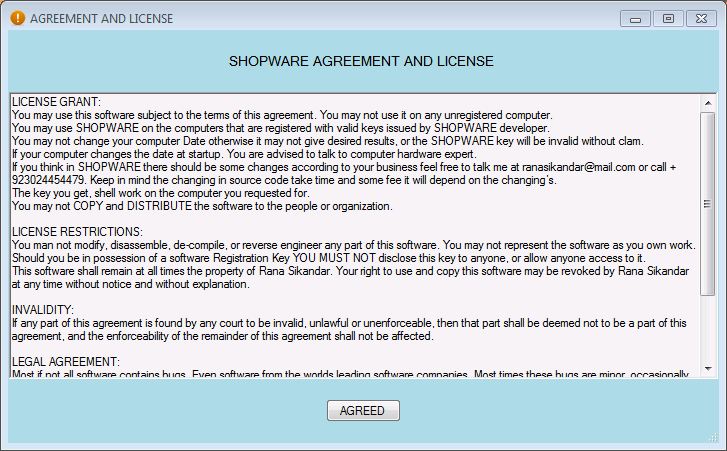Click the SHOPWARE AGREEMENT AND LICENSE heading
The width and height of the screenshot is (727, 451).
pos(361,61)
